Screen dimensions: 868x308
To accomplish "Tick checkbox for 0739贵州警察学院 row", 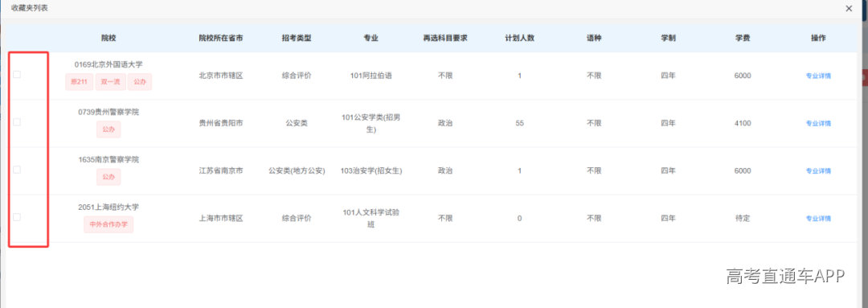I will click(x=17, y=122).
